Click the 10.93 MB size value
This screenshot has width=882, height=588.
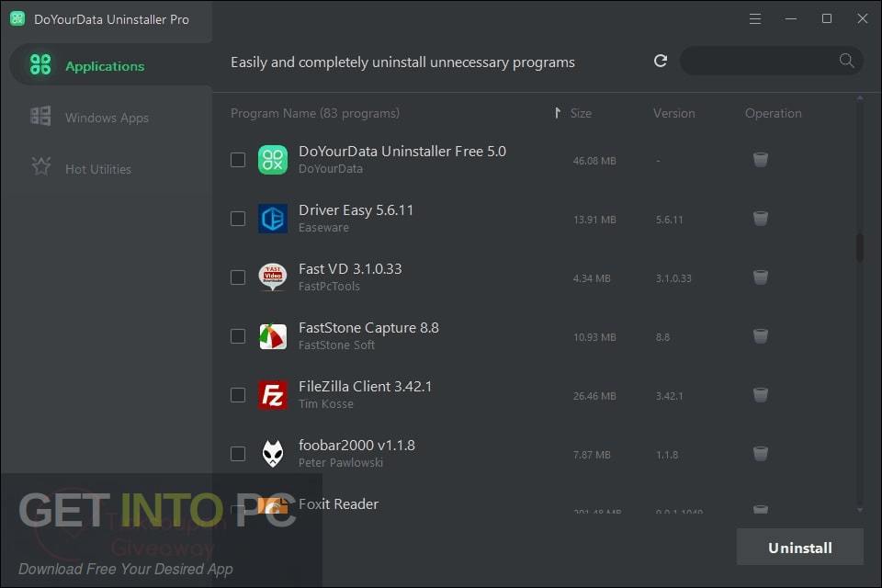click(x=594, y=337)
